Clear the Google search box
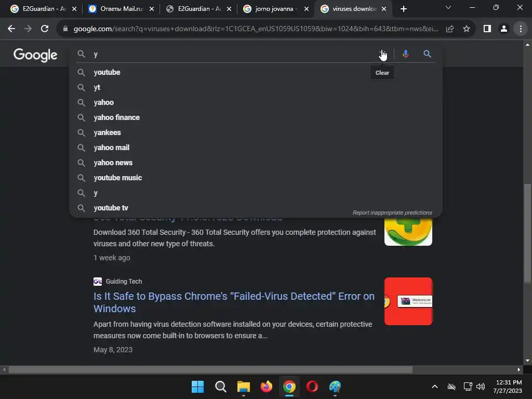 (x=382, y=54)
